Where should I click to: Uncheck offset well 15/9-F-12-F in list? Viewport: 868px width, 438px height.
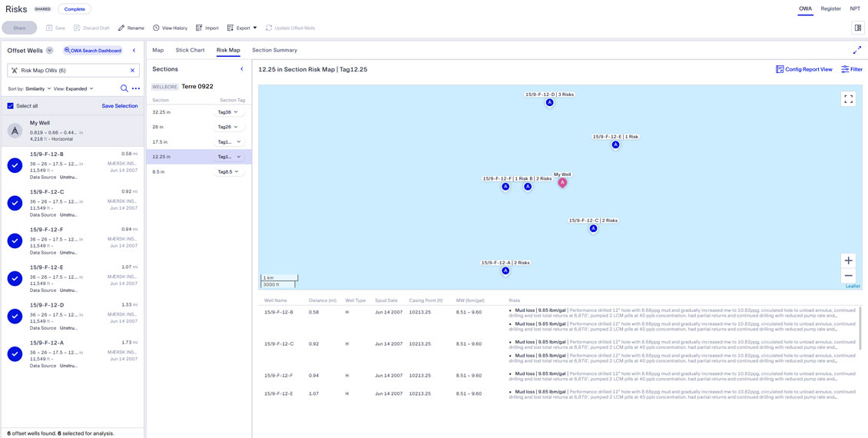click(15, 241)
